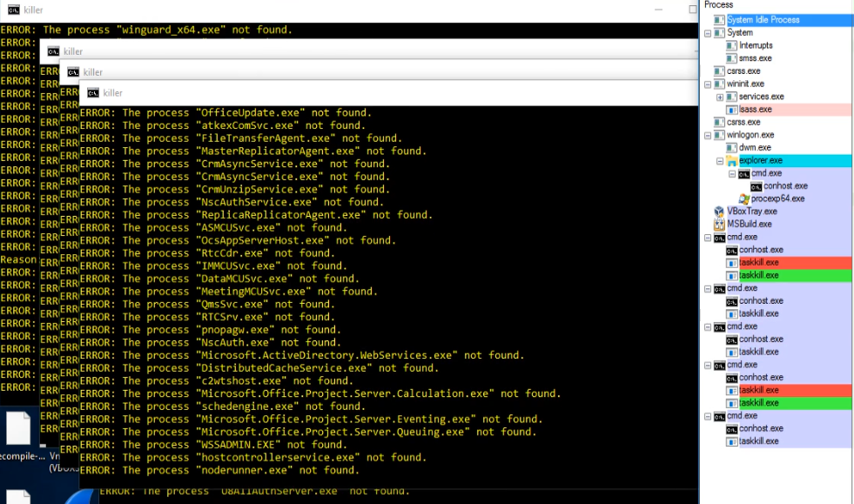Select the System process label
Viewport: 854px width, 504px height.
click(x=740, y=33)
